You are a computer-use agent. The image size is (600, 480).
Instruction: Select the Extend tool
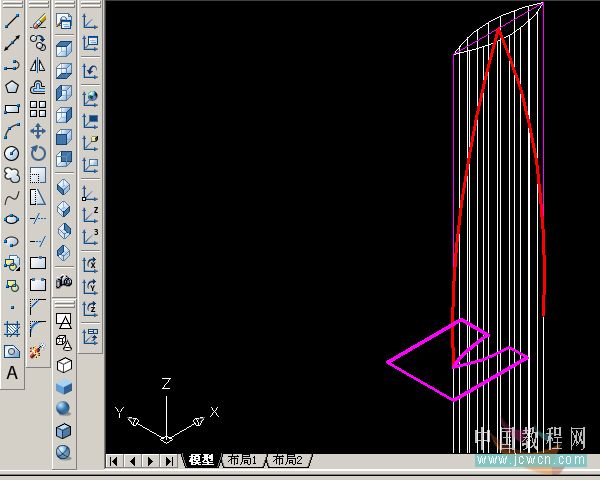tap(38, 241)
